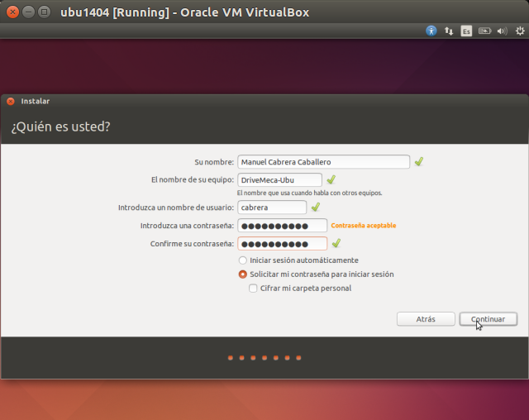Focus the username field containing cabrera

tap(272, 208)
